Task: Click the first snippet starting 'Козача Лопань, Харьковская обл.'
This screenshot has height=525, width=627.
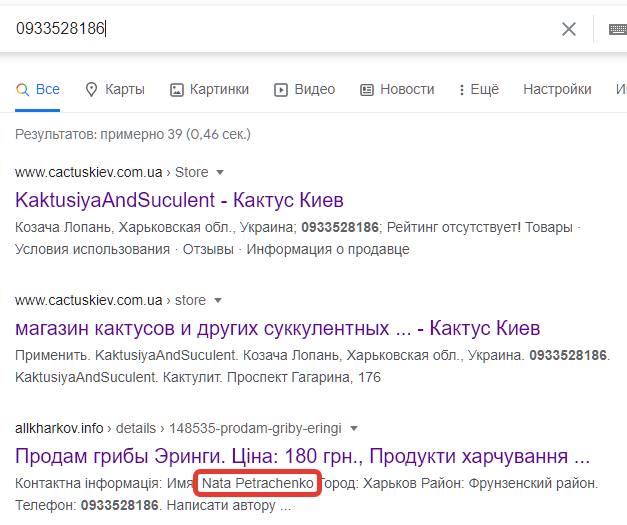Action: click(x=298, y=238)
